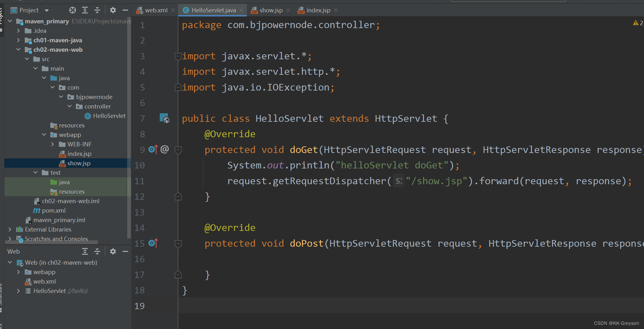
Task: Close the index.jsp tab
Action: tap(336, 10)
